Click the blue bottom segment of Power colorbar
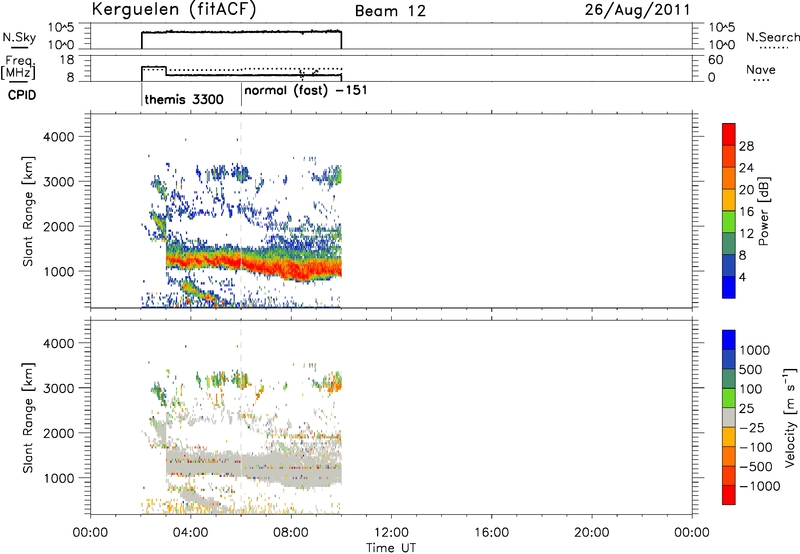This screenshot has height=554, width=800. pyautogui.click(x=729, y=287)
